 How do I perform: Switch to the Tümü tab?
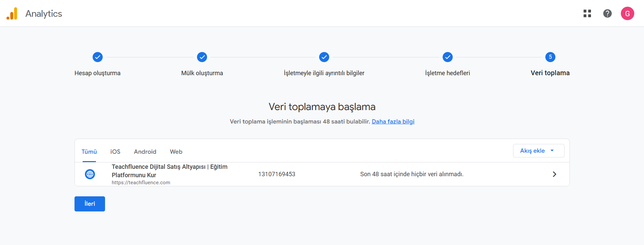point(89,152)
